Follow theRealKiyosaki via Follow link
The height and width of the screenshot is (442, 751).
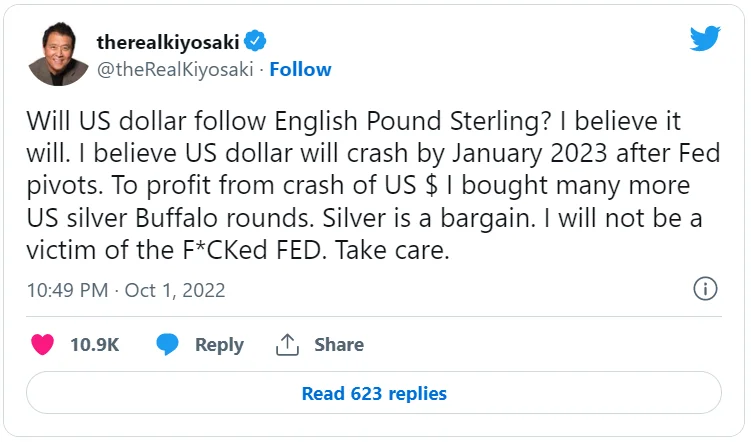pos(300,69)
